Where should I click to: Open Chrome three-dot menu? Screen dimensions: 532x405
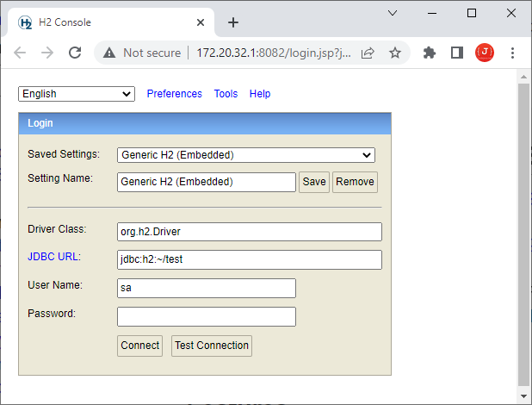pos(512,53)
